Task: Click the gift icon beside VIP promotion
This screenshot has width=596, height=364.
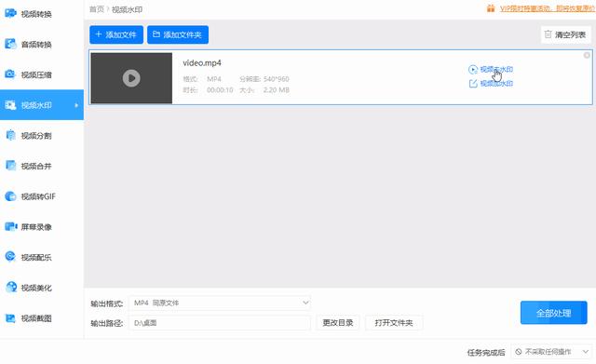Action: (491, 8)
